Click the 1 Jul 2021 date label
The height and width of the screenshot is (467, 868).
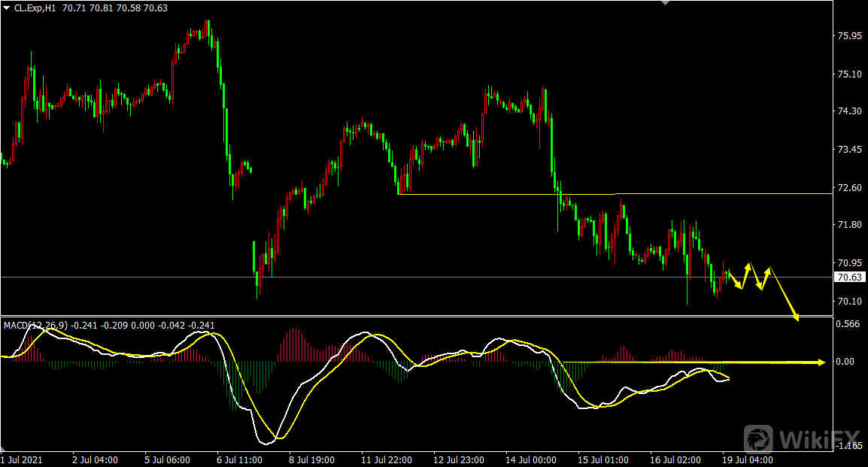(x=22, y=459)
